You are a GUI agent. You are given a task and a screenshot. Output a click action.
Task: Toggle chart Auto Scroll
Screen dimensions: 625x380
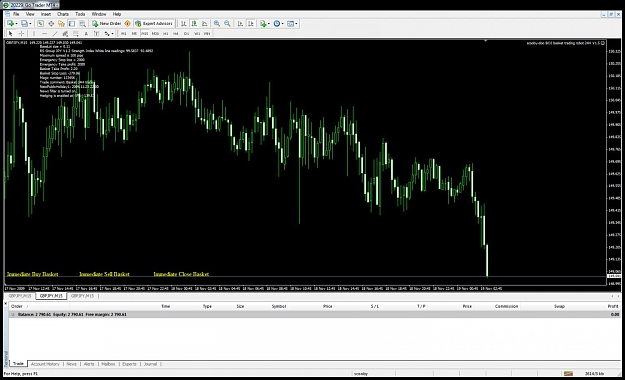tap(240, 24)
